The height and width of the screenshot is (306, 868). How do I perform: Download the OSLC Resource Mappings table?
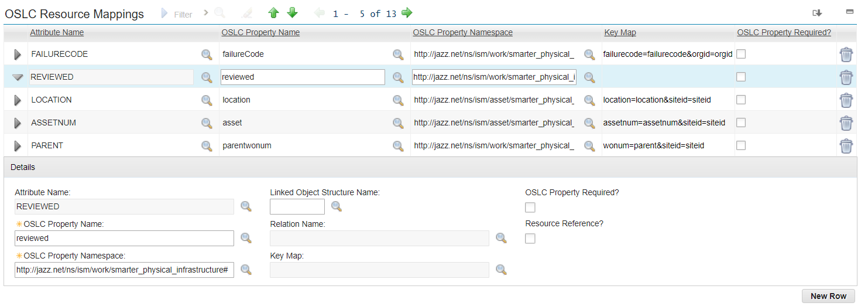[817, 13]
